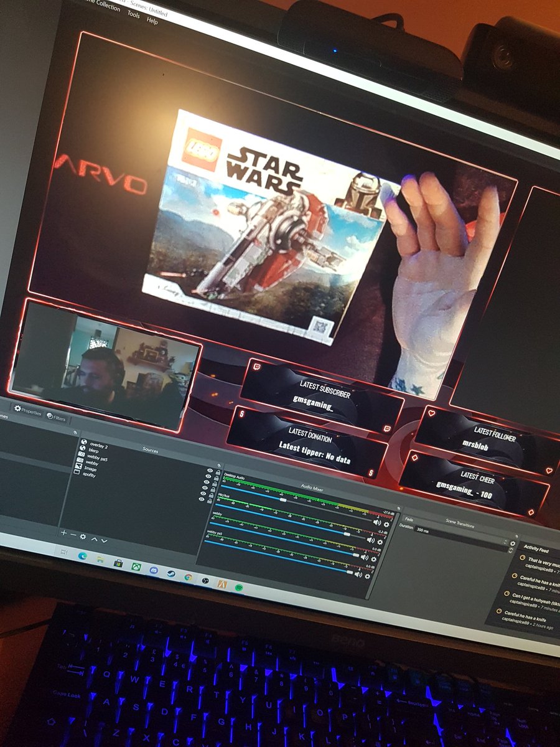Screen dimensions: 560x747
Task: Mute the 'webby' audio channel
Action: click(x=364, y=557)
